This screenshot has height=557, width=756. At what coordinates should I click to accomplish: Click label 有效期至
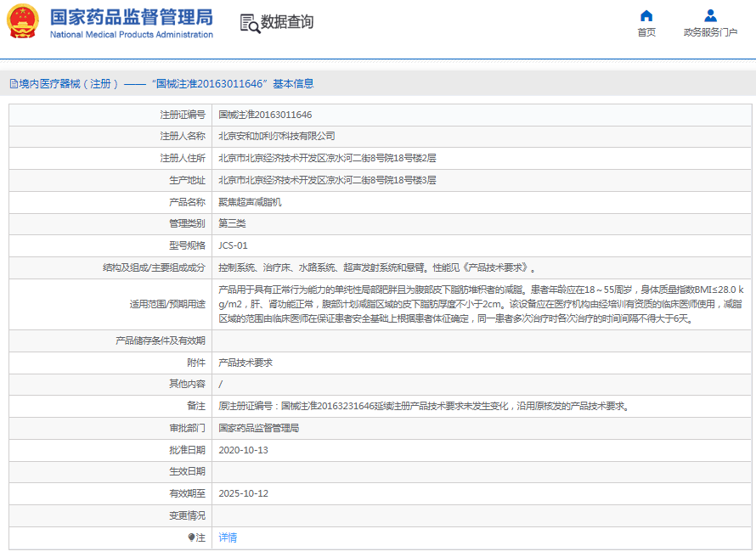[x=187, y=493]
